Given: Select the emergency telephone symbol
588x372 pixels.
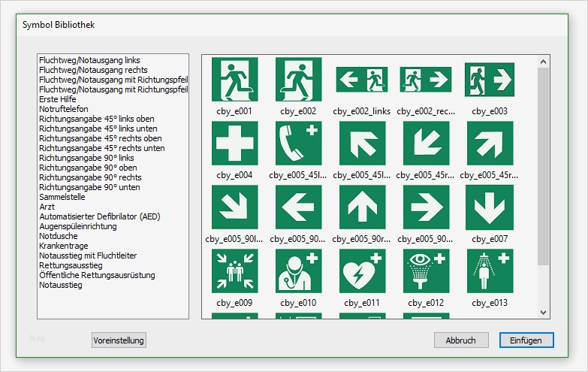Looking at the screenshot, I should click(x=298, y=144).
